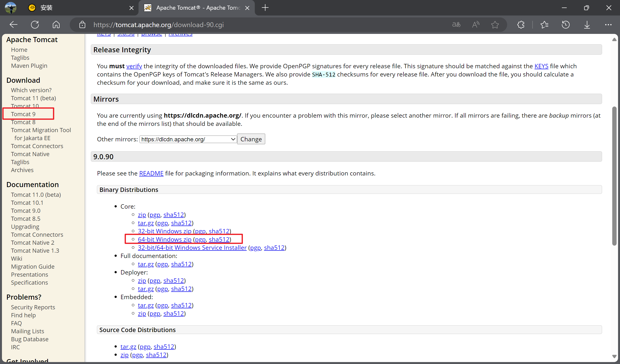Open Tomcat Native 2 documentation
The height and width of the screenshot is (364, 620).
[x=32, y=243]
